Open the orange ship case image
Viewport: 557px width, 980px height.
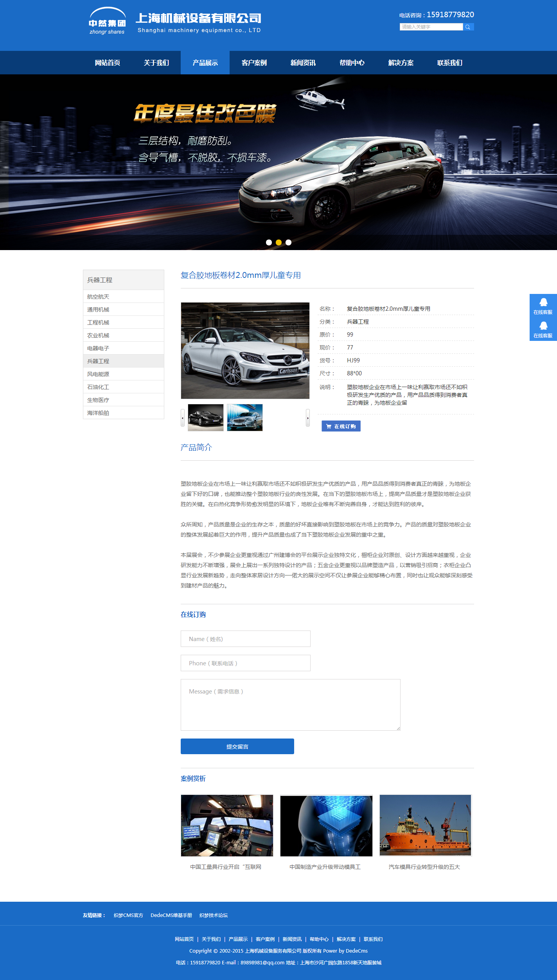425,825
